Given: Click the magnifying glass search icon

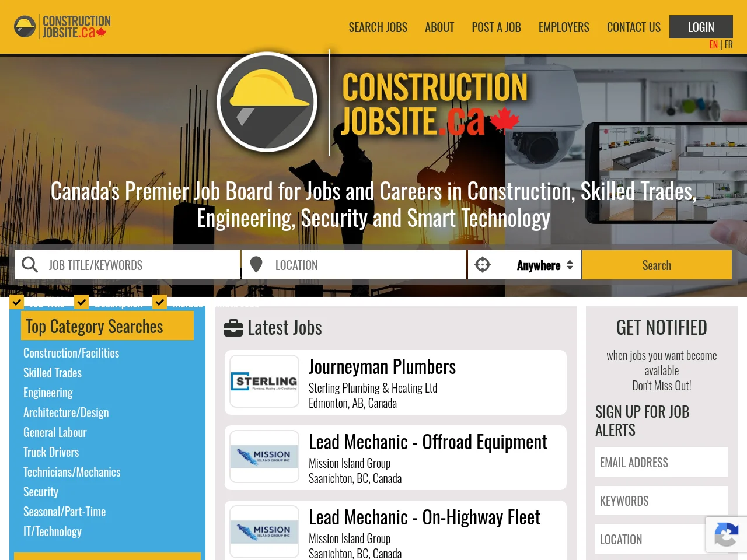Looking at the screenshot, I should coord(30,265).
